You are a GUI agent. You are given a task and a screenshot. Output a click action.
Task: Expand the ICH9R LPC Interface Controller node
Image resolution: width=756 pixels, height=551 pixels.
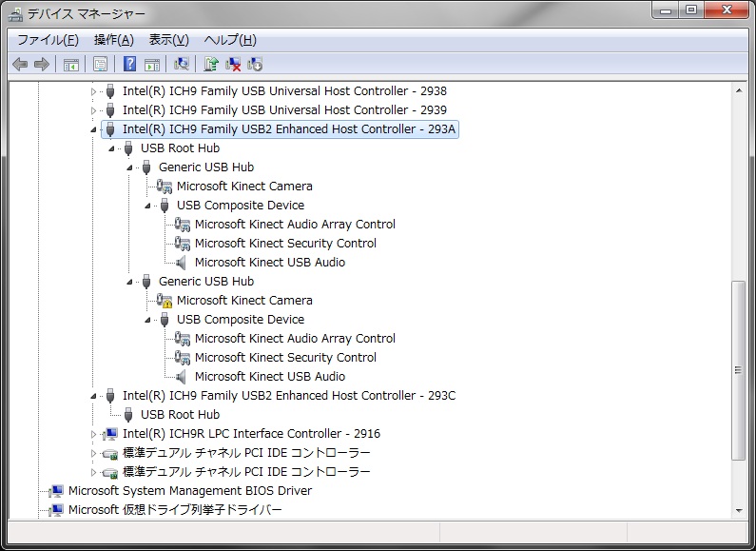pos(93,434)
